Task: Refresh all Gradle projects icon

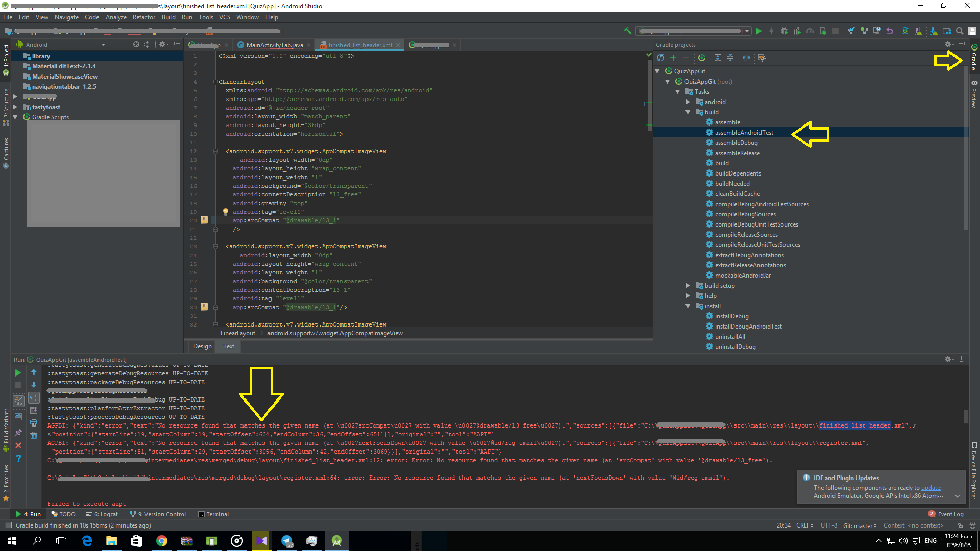Action: pyautogui.click(x=660, y=58)
